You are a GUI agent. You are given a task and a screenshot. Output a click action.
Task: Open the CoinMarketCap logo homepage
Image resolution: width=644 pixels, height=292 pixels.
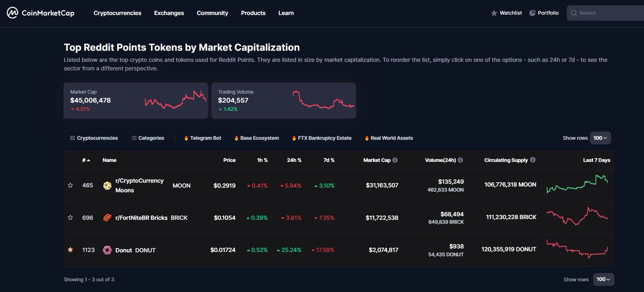click(x=40, y=13)
